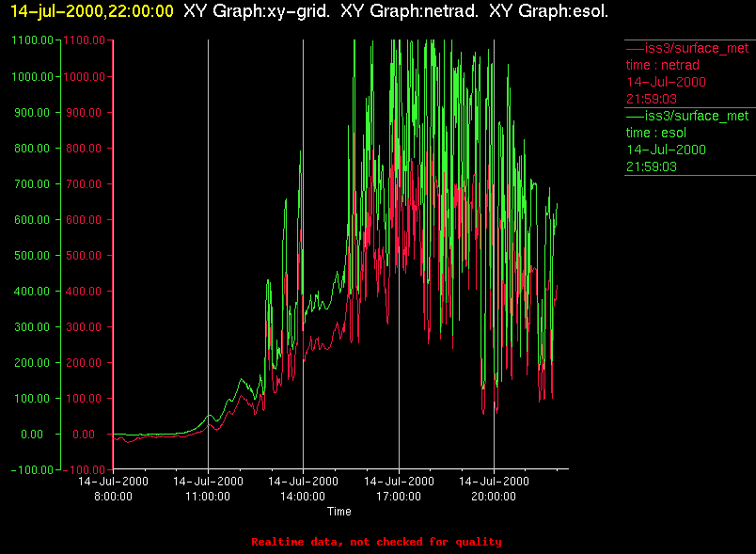Click the green 21:59:03 esol timestamp
Image resolution: width=756 pixels, height=554 pixels.
(652, 166)
